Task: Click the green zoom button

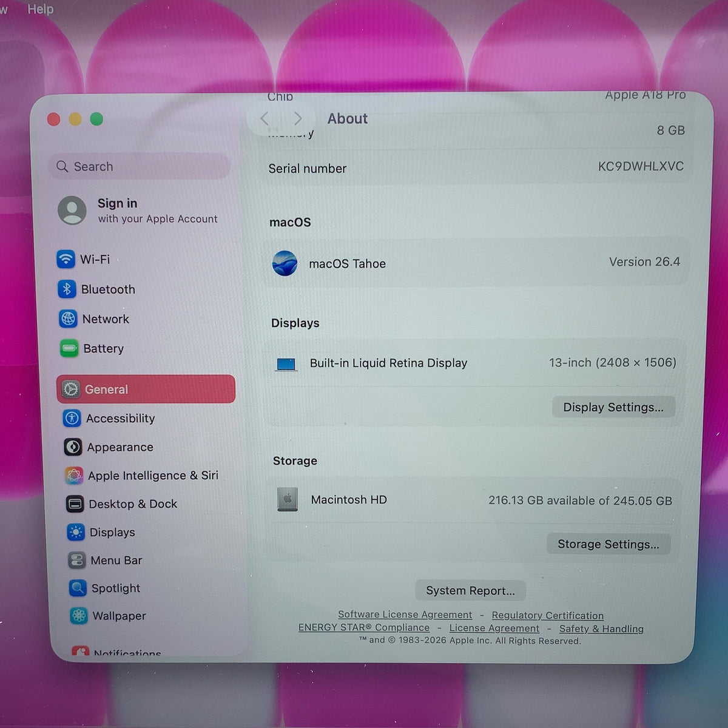Action: pyautogui.click(x=96, y=119)
